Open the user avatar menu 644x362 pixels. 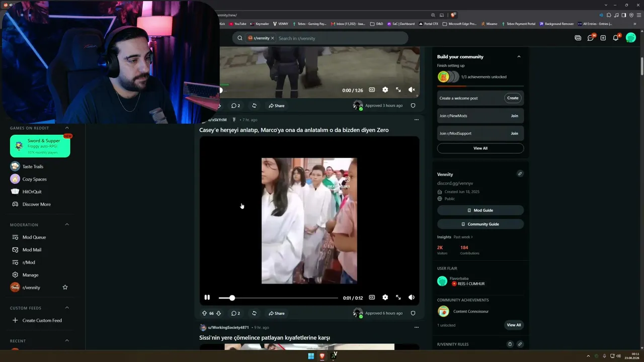631,38
